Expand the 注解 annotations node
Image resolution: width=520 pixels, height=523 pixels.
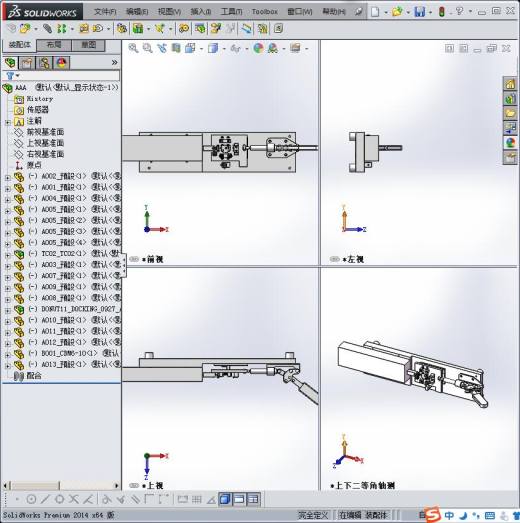coord(8,122)
